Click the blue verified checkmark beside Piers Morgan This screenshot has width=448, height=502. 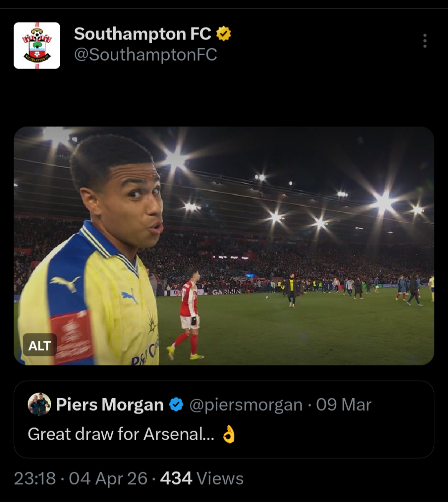[x=176, y=405]
